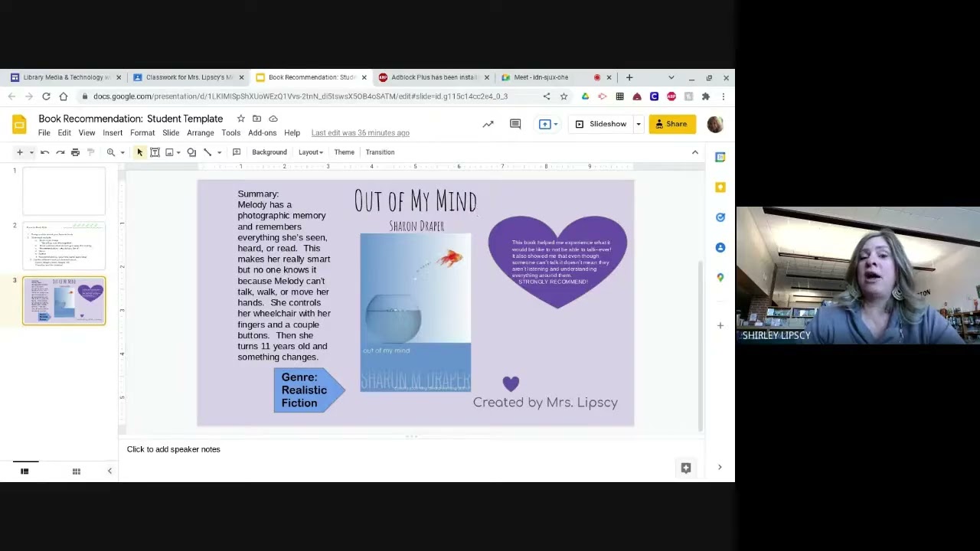Open Google Maps in side panel
Screen dimensions: 980x551
click(720, 277)
